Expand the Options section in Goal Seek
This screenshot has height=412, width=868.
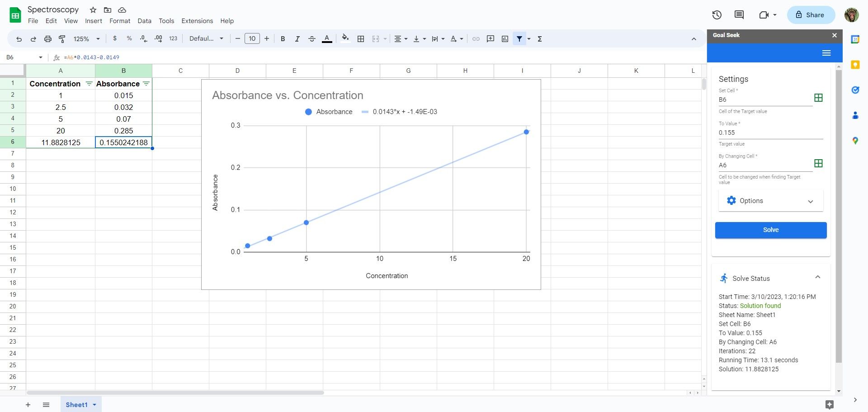point(811,201)
